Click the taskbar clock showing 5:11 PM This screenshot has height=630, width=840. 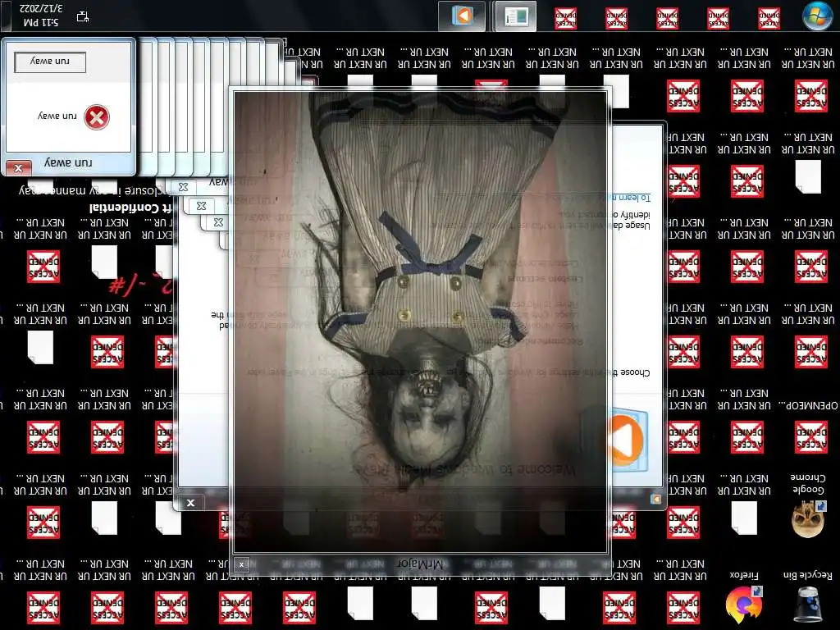[41, 16]
